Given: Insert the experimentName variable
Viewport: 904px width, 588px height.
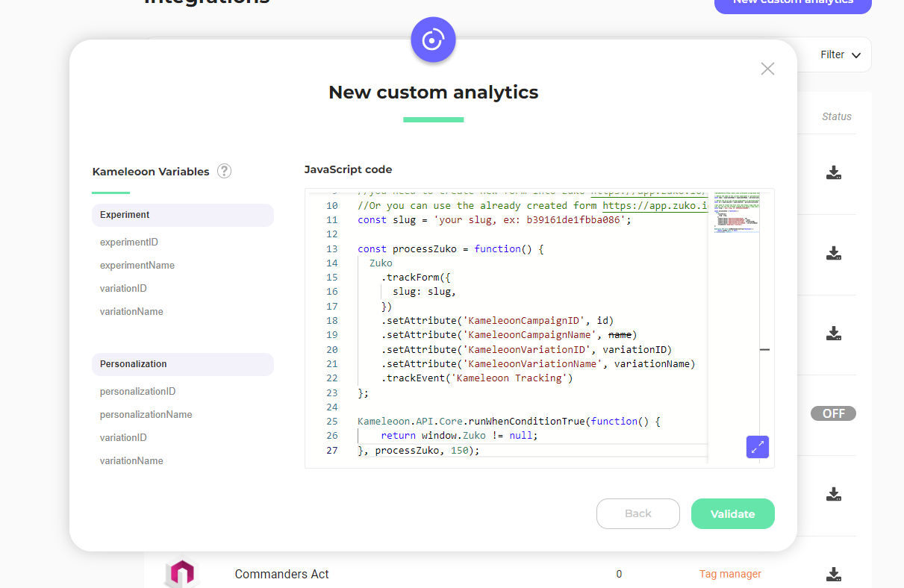Looking at the screenshot, I should pos(137,266).
